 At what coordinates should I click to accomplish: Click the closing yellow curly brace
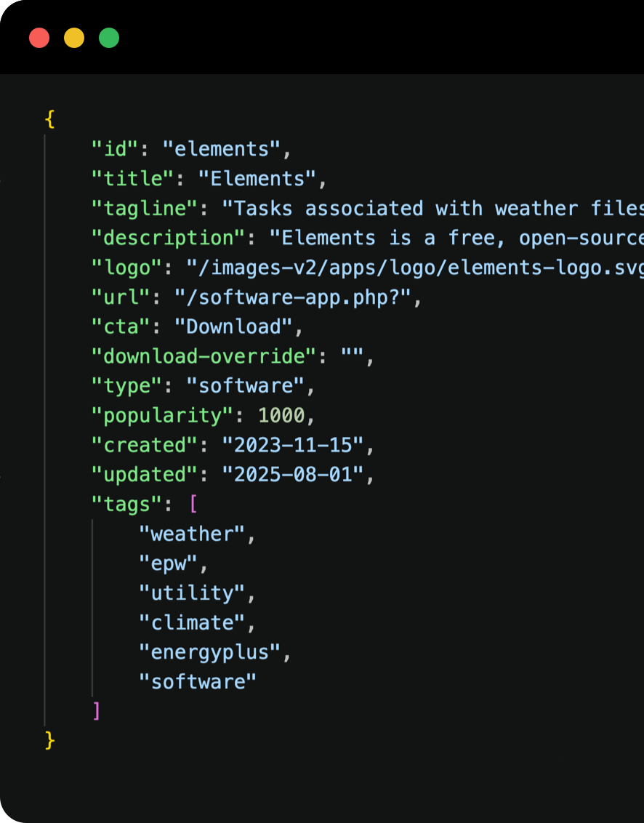(50, 741)
